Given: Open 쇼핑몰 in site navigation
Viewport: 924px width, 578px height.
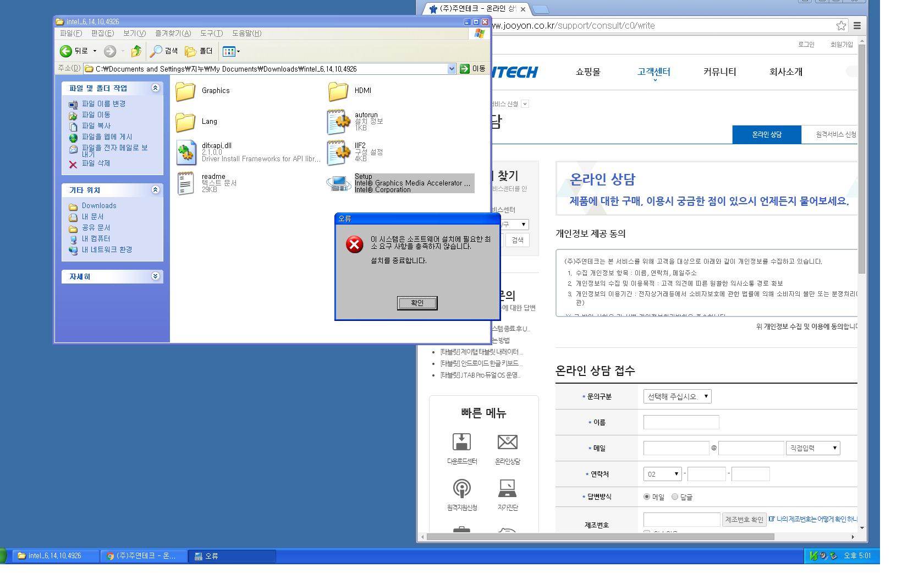Looking at the screenshot, I should 588,72.
